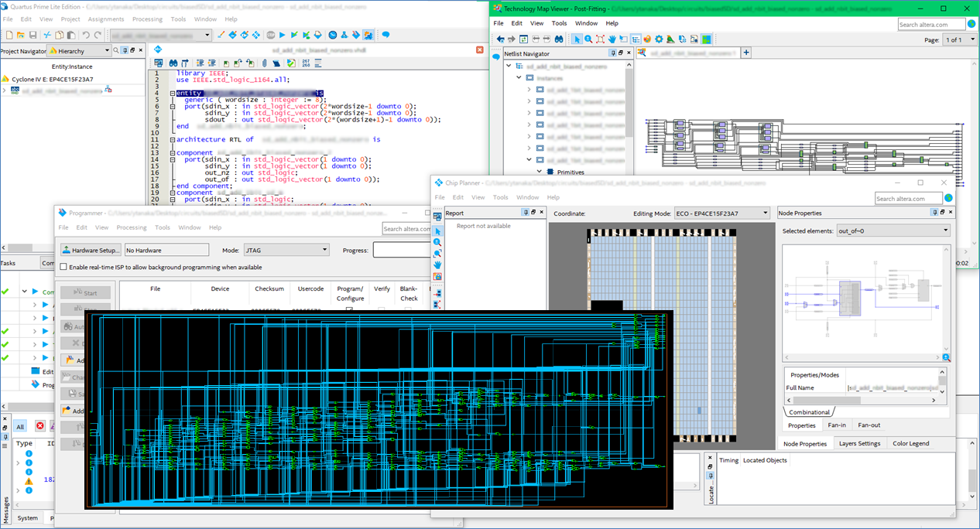Switch to the Color Legend tab
The image size is (980, 529).
pyautogui.click(x=911, y=443)
